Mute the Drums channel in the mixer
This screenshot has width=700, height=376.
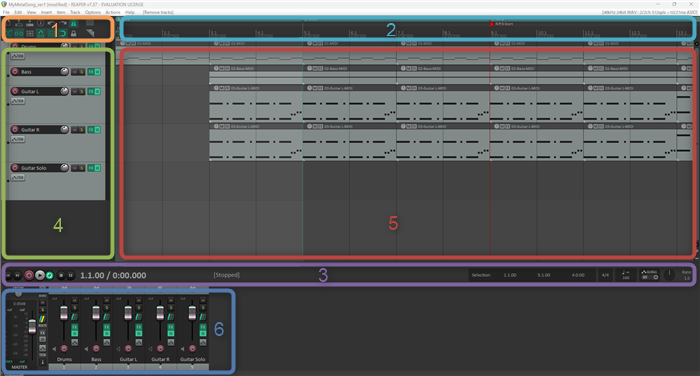pos(75,301)
